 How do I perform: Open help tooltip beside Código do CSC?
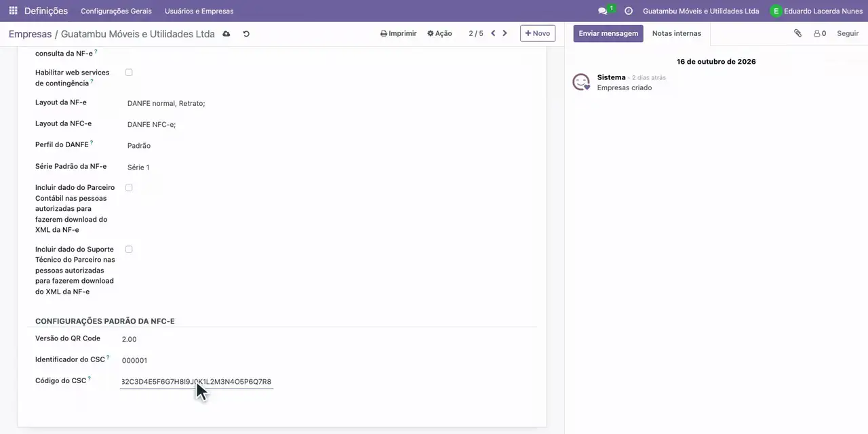point(89,378)
